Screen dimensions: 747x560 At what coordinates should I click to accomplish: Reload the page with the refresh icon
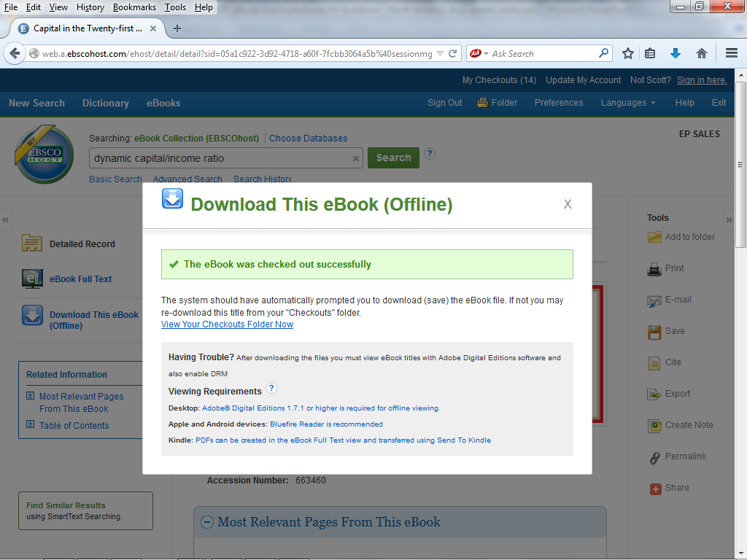pos(452,53)
